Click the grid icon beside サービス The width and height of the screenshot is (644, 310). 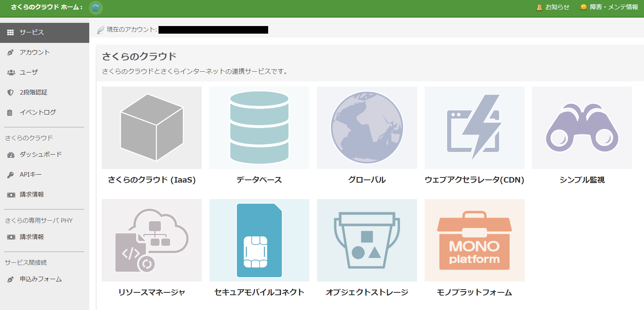(10, 32)
